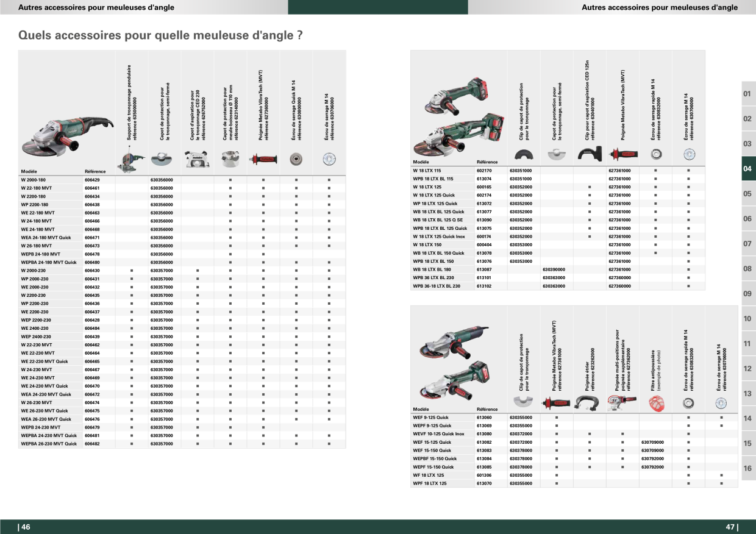Click the semi-closed guard icon, top-right table
This screenshot has width=756, height=534.
coord(556,154)
